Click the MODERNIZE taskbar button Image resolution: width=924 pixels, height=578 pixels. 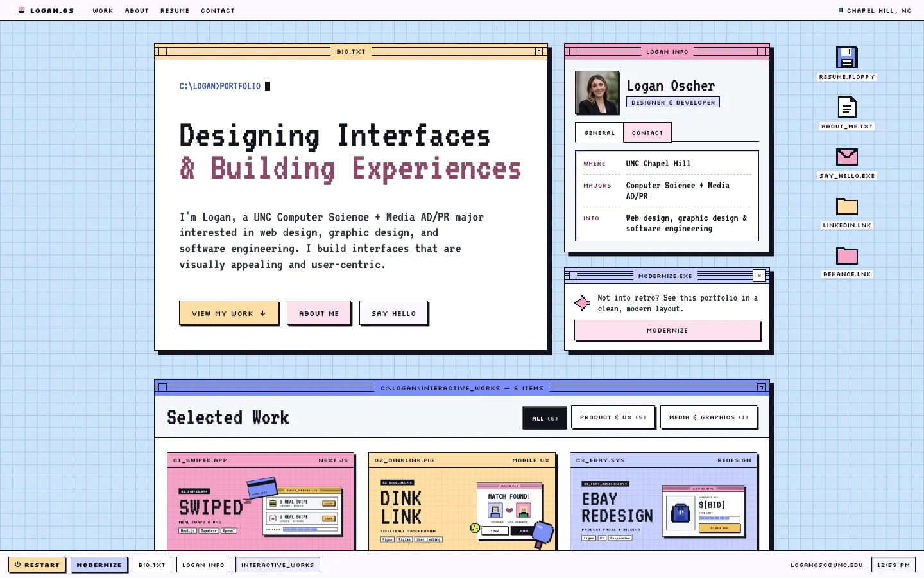(99, 565)
